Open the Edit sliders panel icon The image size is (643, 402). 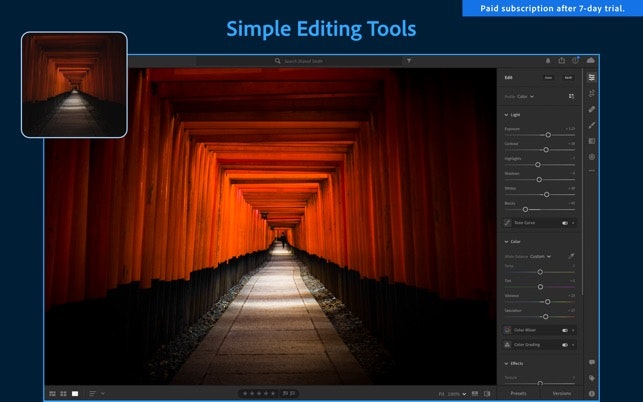point(591,77)
